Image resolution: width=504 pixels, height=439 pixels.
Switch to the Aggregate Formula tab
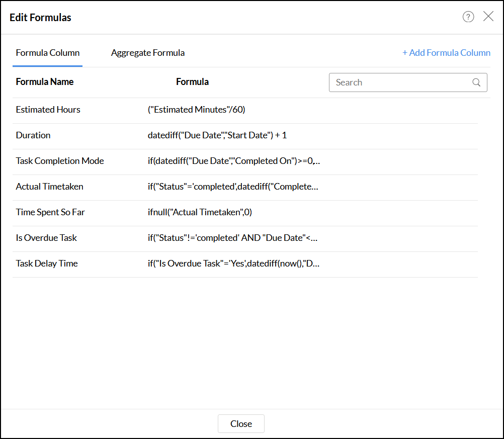pyautogui.click(x=148, y=53)
